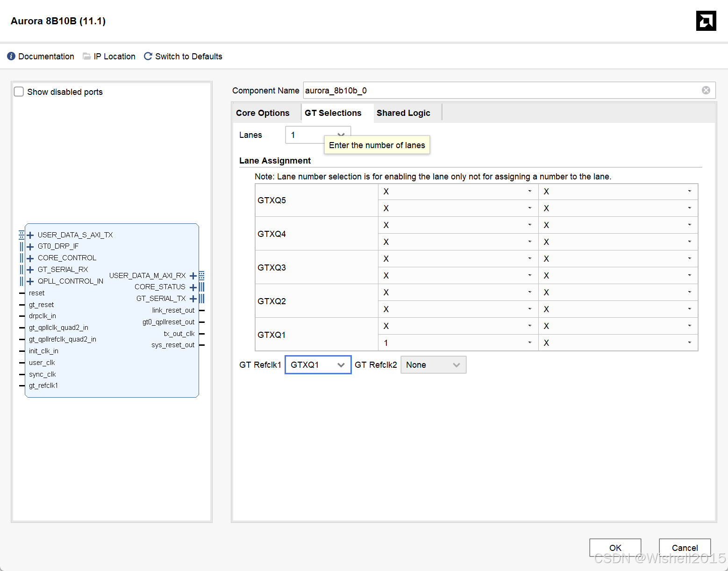Click the AMD logo icon
Viewport: 728px width, 571px height.
click(706, 21)
